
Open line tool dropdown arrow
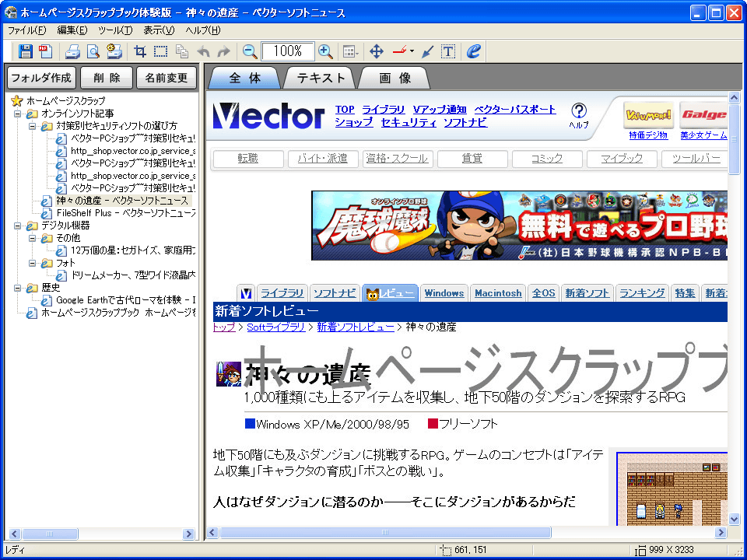(412, 51)
